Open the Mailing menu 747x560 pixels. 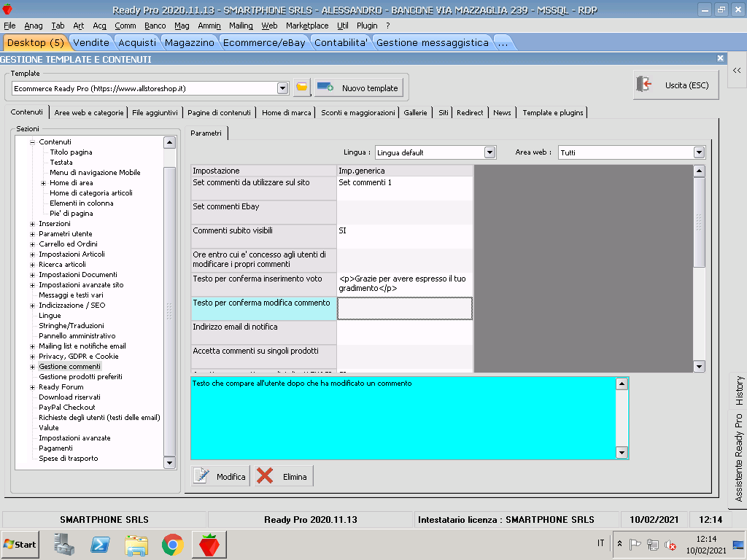pyautogui.click(x=241, y=26)
